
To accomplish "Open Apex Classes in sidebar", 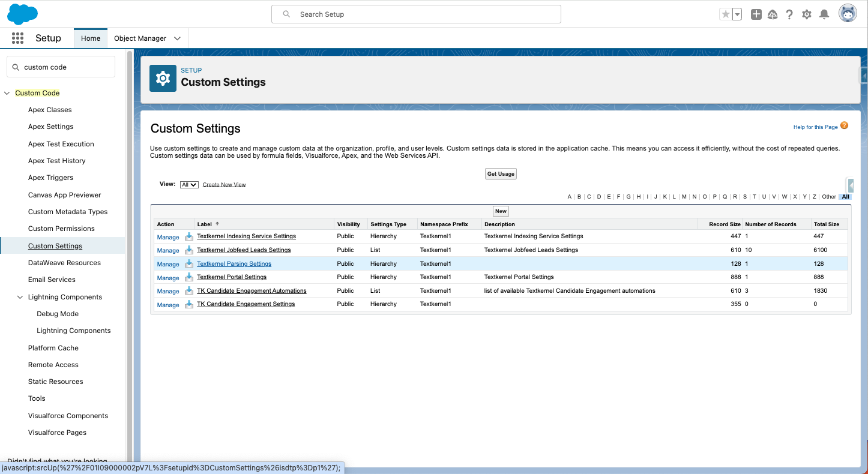I will tap(50, 110).
